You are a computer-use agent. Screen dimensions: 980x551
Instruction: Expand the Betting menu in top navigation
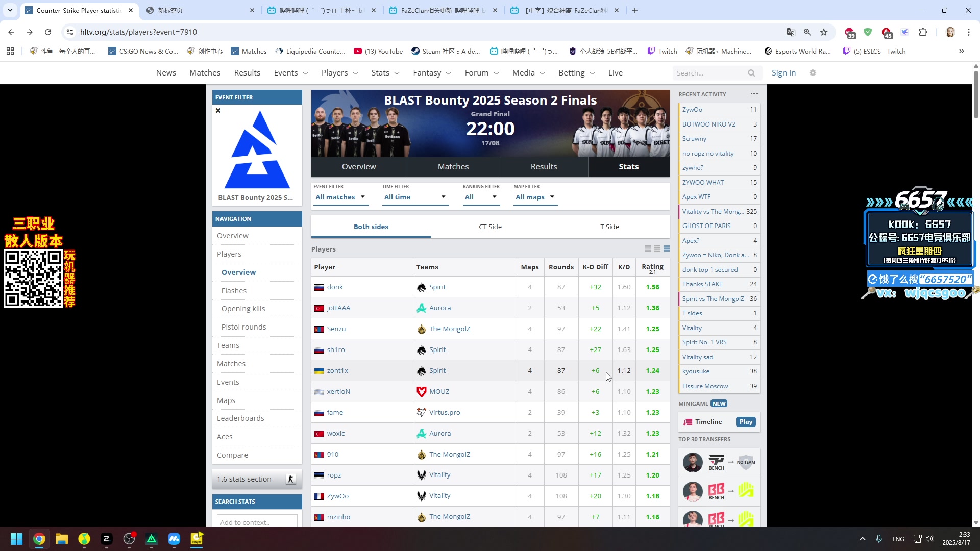coord(577,73)
